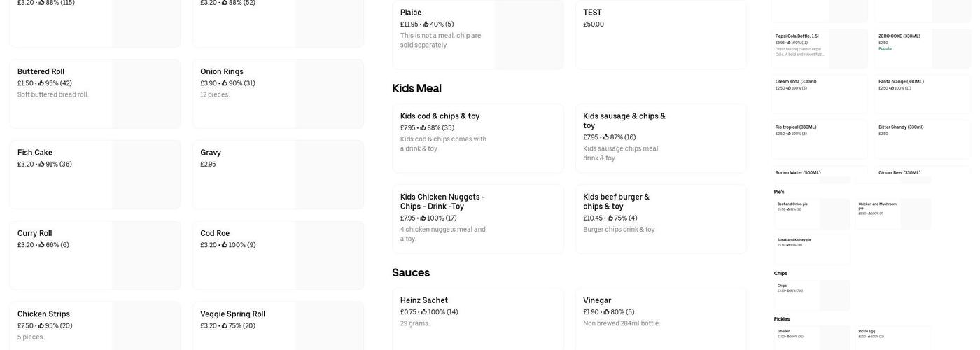Select the Curry Roll item card

(95, 255)
